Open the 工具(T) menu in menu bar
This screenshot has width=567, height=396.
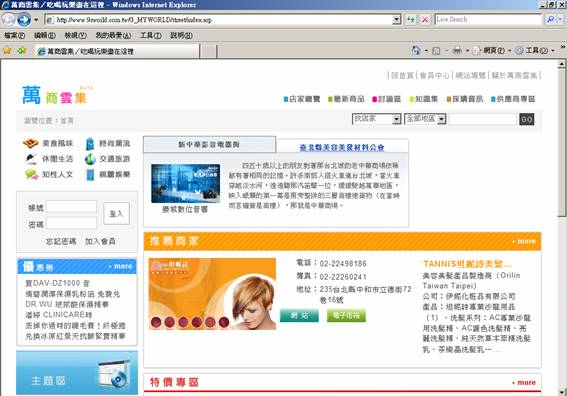pos(150,35)
